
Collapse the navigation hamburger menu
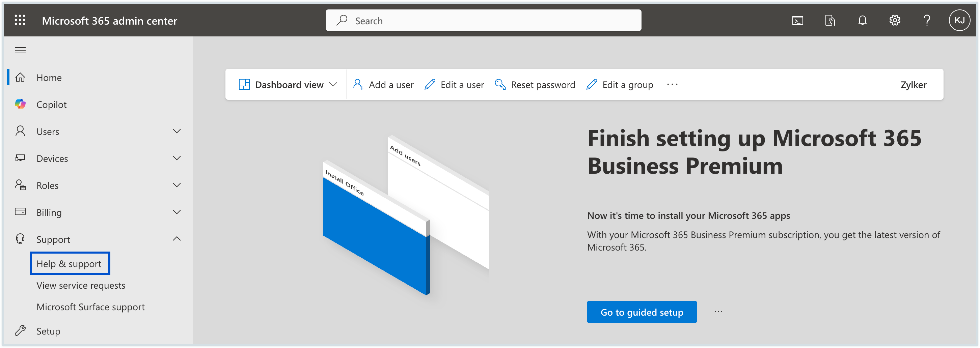[20, 50]
